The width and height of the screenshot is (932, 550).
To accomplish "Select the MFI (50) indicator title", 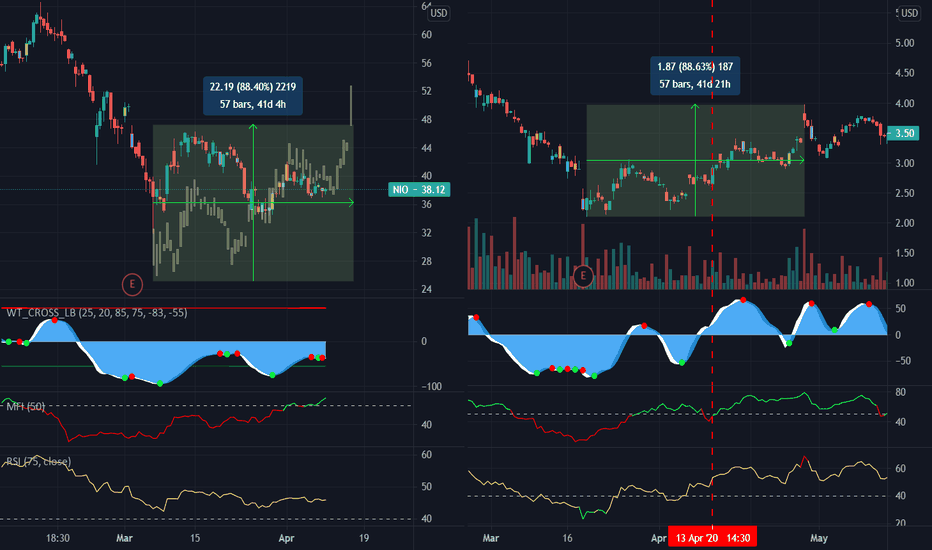I will point(26,407).
